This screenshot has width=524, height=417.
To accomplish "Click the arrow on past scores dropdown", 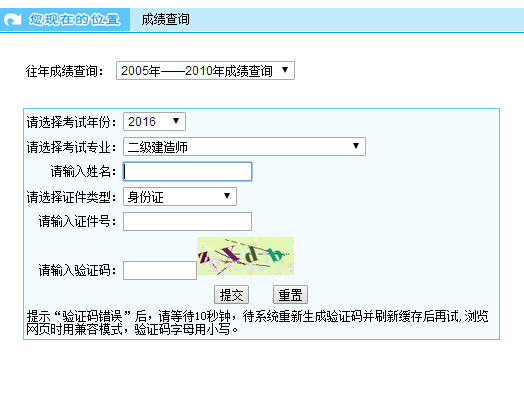I will (285, 70).
